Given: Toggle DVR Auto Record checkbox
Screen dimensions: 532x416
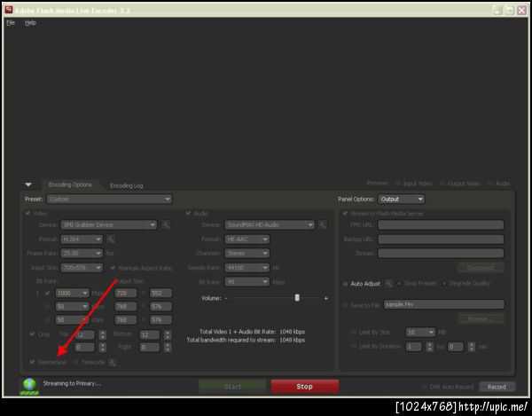Looking at the screenshot, I should (424, 387).
